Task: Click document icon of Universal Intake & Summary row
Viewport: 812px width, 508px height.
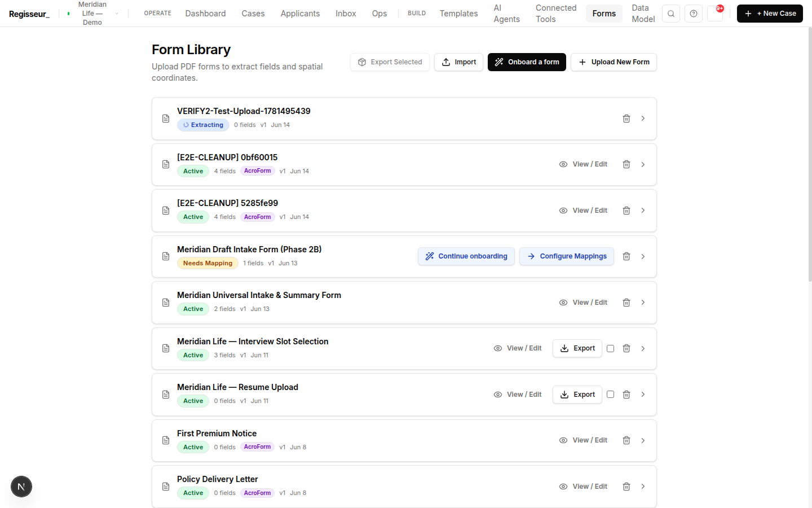Action: (x=166, y=303)
